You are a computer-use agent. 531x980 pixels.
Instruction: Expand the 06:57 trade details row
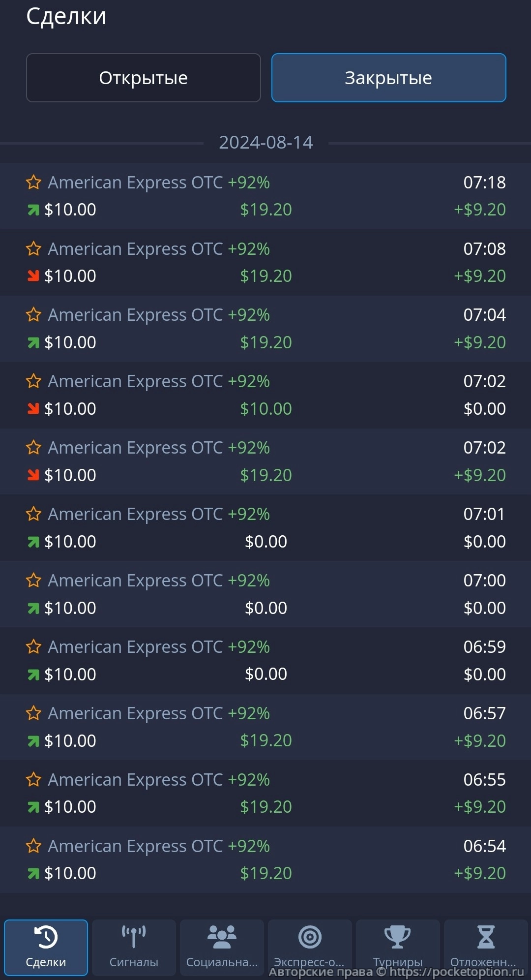coord(265,727)
